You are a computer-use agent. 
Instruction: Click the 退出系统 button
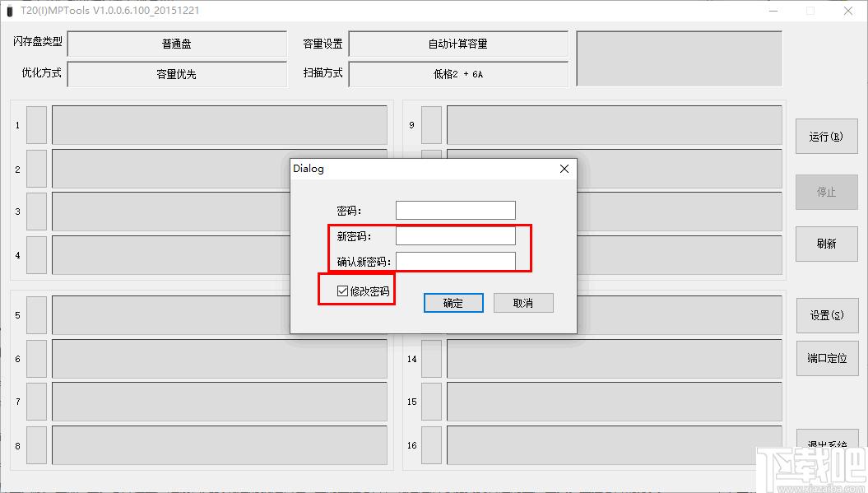827,443
